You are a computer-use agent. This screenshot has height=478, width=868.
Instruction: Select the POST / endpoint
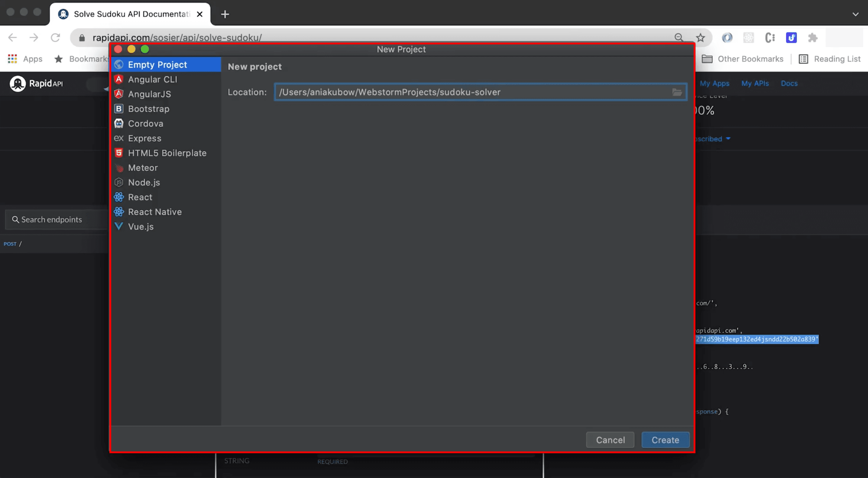coord(54,244)
